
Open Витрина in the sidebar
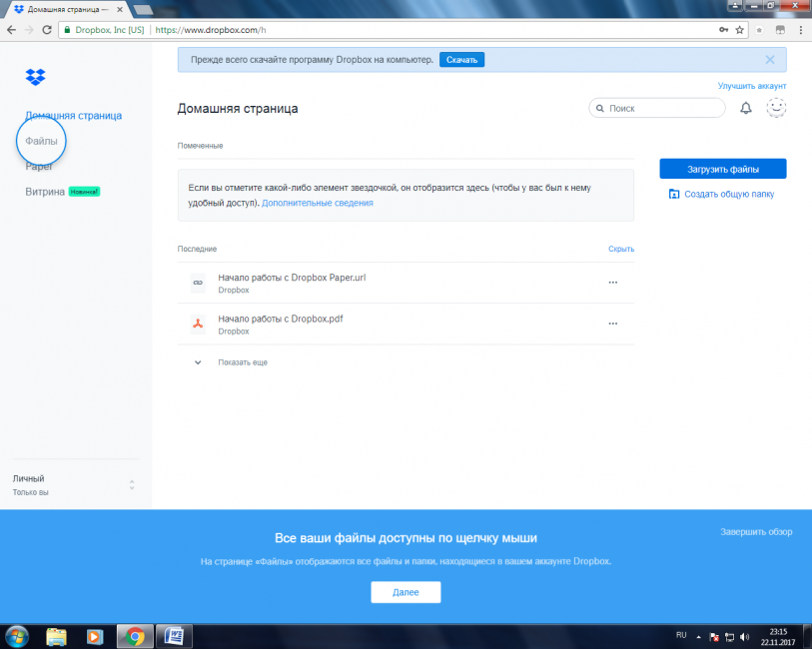point(45,192)
